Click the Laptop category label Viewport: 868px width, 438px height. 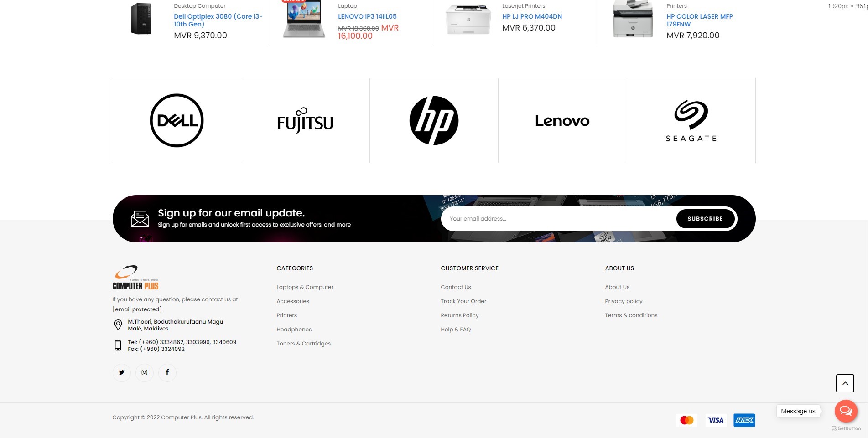[x=348, y=6]
